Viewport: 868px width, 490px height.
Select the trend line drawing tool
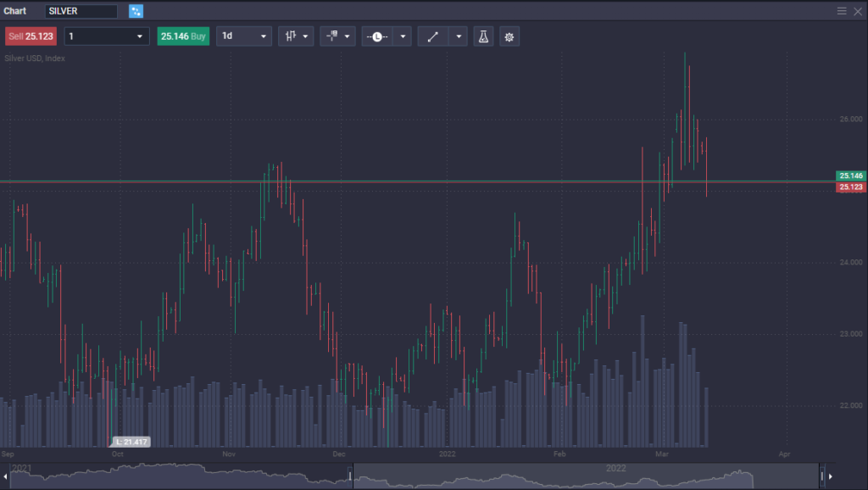click(432, 36)
